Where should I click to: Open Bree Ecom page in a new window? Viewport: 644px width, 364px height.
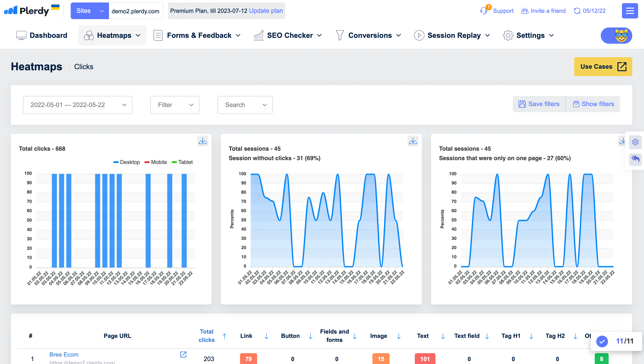click(183, 354)
